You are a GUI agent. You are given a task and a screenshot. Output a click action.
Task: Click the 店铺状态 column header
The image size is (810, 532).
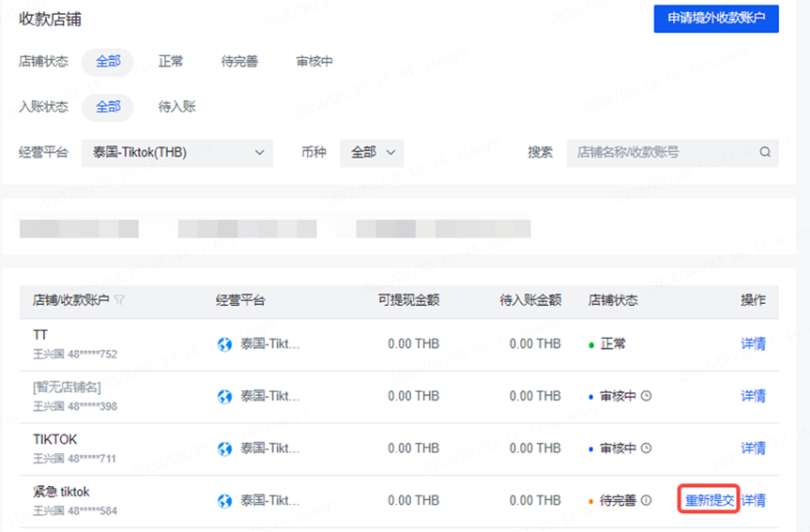click(x=613, y=300)
